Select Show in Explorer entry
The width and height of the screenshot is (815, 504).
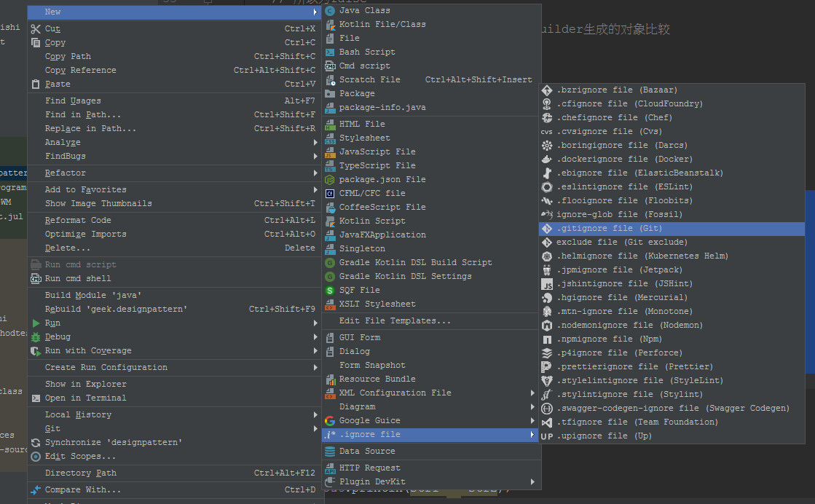(174, 384)
